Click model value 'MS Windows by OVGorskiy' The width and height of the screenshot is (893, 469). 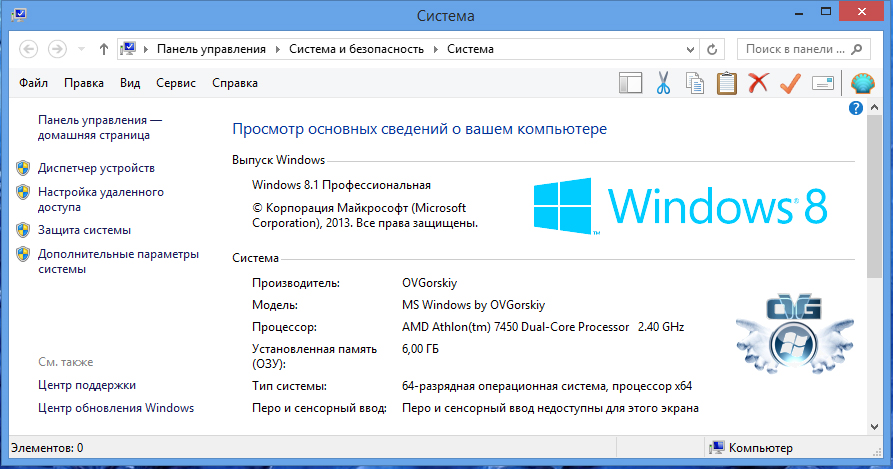[473, 305]
